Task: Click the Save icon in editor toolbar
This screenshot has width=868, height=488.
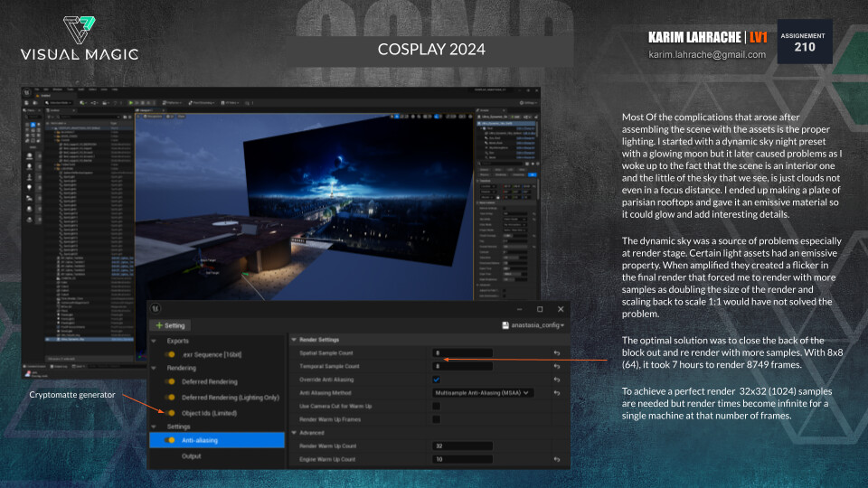Action: [26, 103]
